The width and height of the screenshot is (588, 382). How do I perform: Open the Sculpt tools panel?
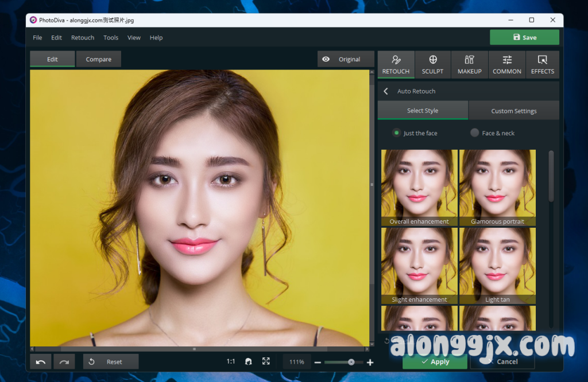click(432, 64)
